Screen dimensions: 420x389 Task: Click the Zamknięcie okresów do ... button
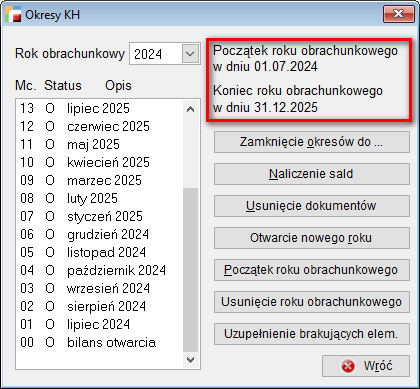coord(312,142)
